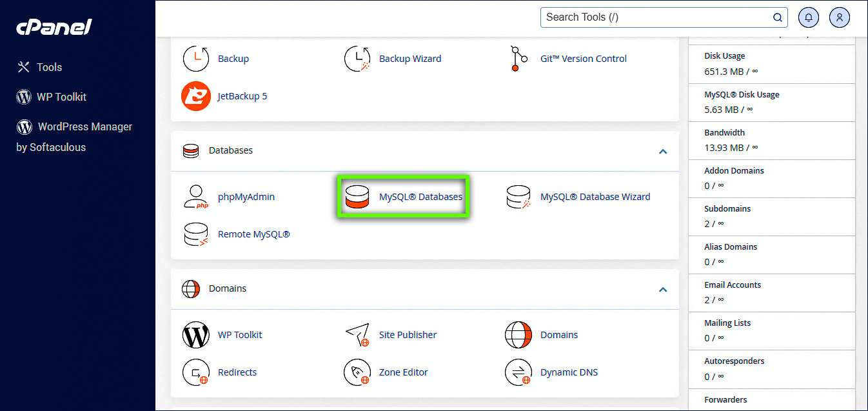Open Remote MySQL® settings
868x411 pixels.
pyautogui.click(x=252, y=234)
